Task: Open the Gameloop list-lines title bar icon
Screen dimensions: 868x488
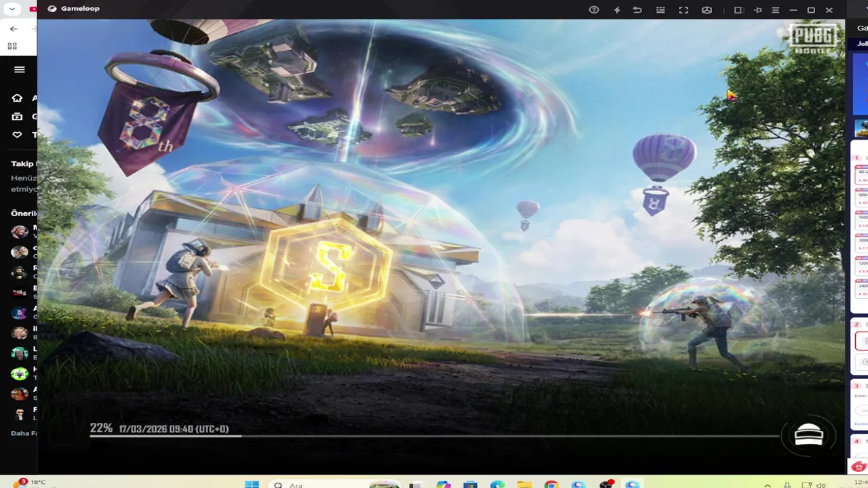Action: pyautogui.click(x=660, y=10)
